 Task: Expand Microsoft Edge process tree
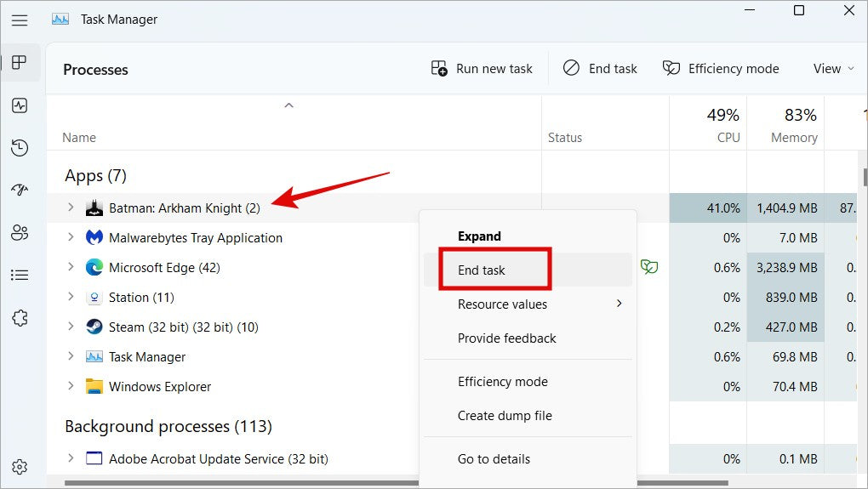(x=71, y=268)
